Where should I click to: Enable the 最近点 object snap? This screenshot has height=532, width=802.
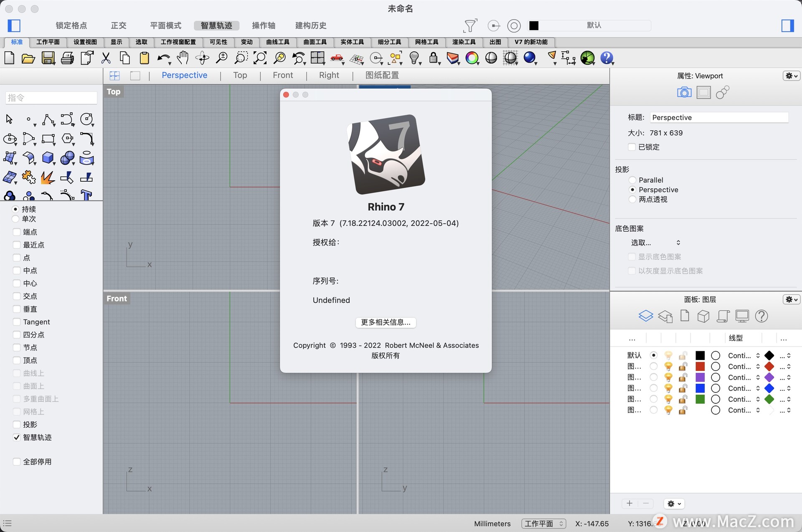pyautogui.click(x=17, y=245)
